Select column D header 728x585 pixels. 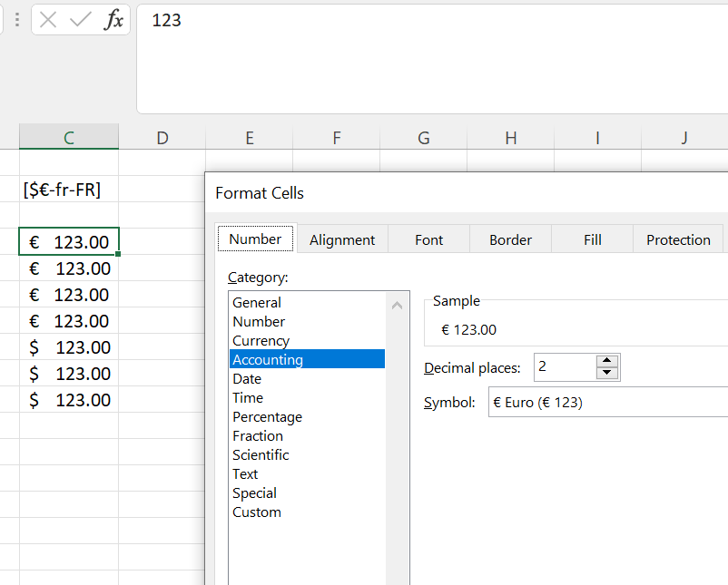click(162, 138)
